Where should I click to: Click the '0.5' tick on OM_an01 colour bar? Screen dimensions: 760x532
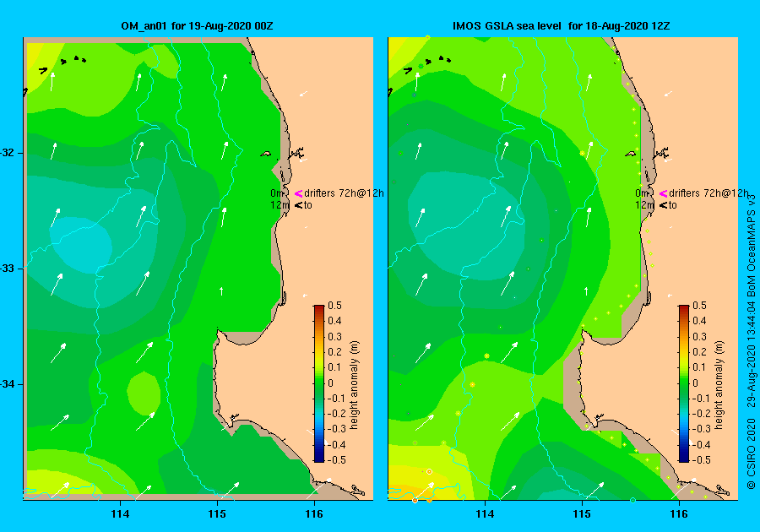pyautogui.click(x=334, y=306)
